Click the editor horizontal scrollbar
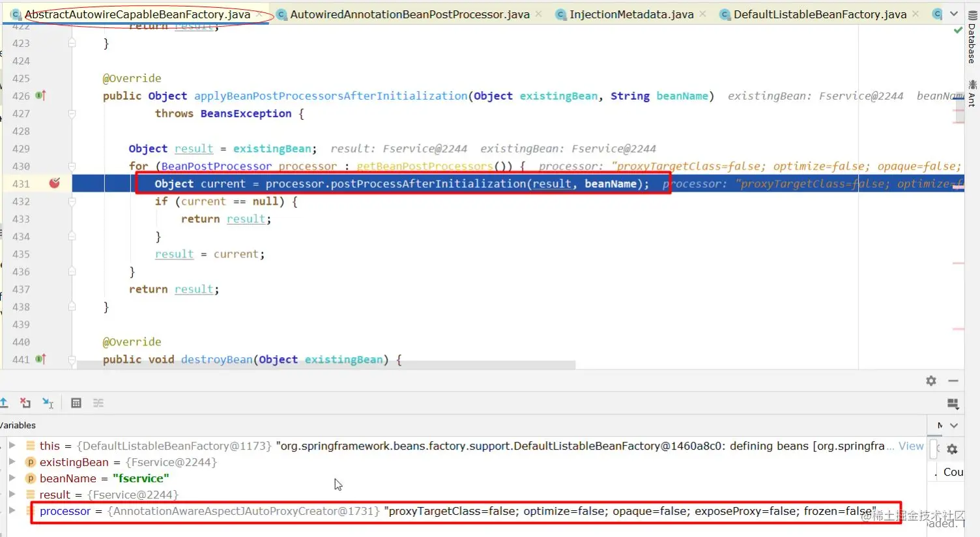 click(x=326, y=365)
